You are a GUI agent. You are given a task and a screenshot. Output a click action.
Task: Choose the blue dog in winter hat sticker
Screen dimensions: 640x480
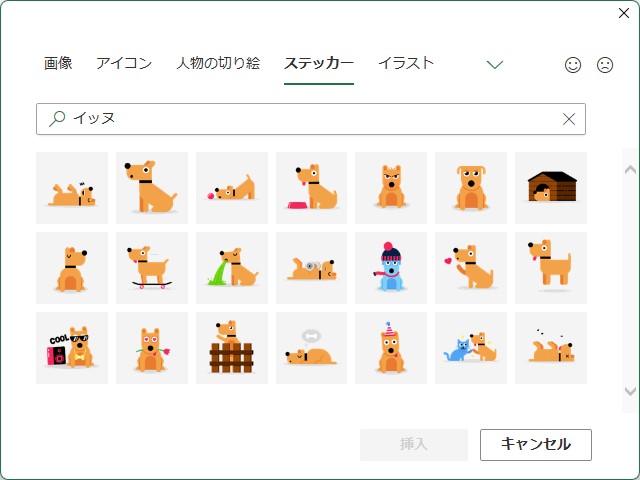click(x=391, y=268)
